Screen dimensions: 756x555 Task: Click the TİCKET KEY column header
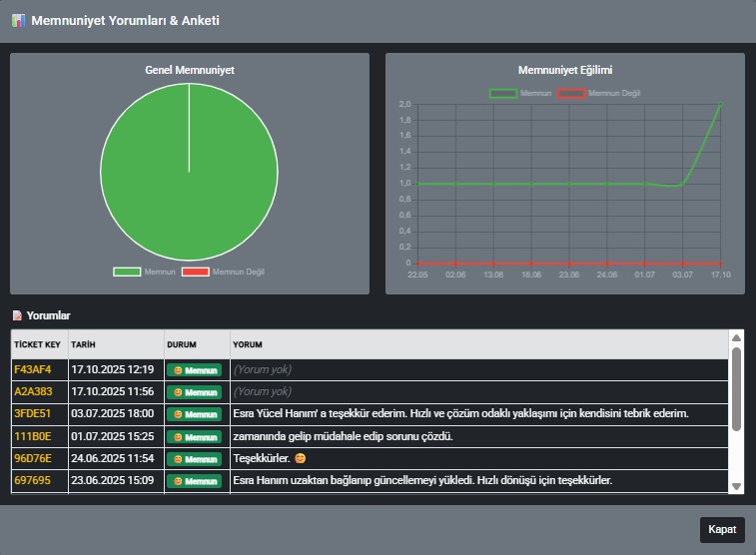[x=37, y=345]
